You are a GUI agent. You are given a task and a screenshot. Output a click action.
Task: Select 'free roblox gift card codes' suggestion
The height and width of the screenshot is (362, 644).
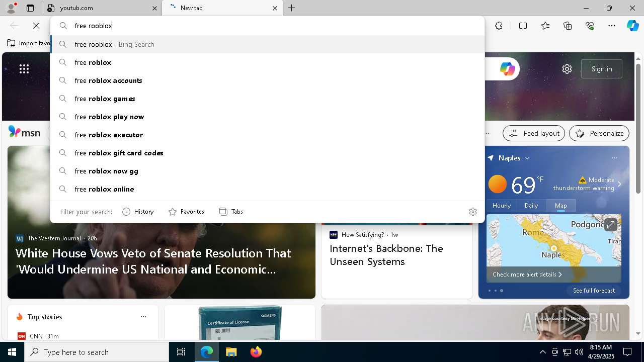pos(267,153)
